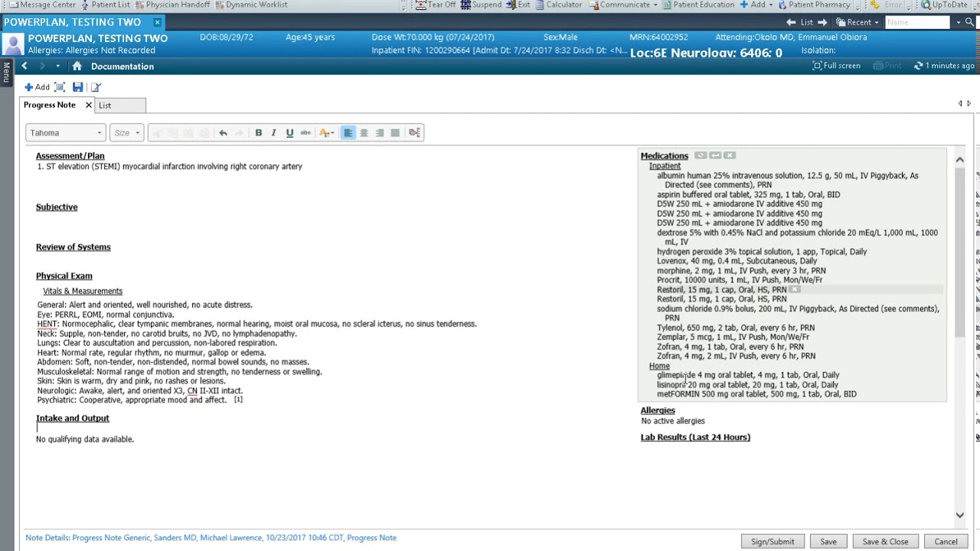This screenshot has height=551, width=980.
Task: Click Tear Off in top toolbar
Action: (x=435, y=5)
